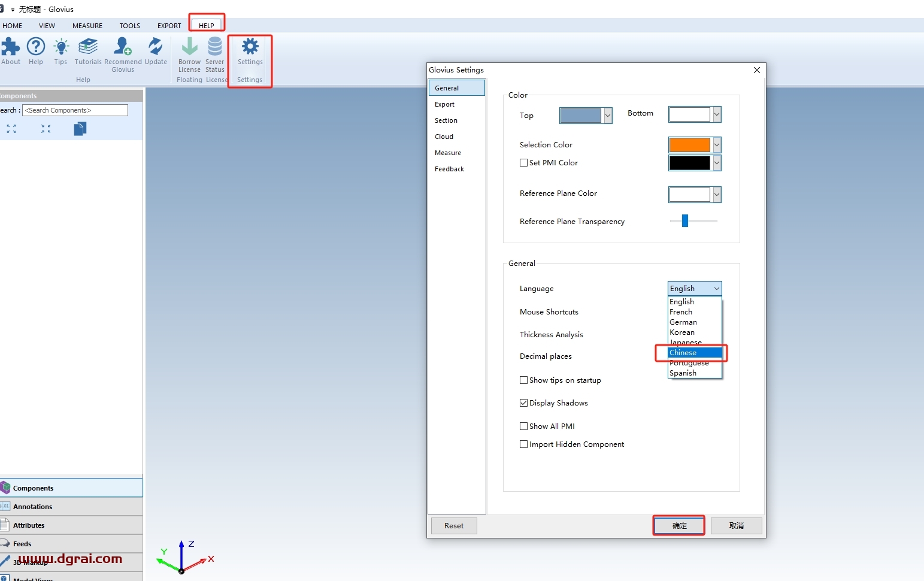Open the Attributes panel tab

[x=71, y=525]
